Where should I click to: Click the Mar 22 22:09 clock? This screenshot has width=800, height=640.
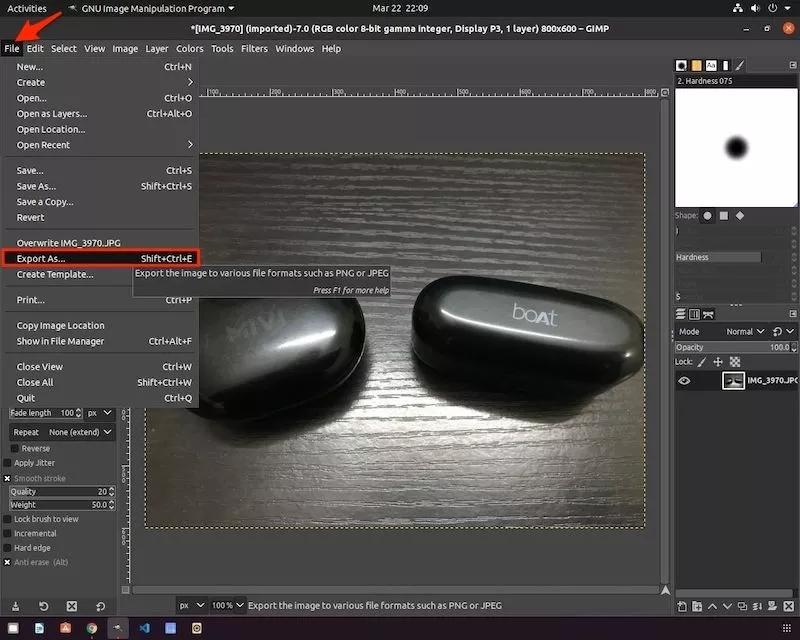(x=400, y=9)
